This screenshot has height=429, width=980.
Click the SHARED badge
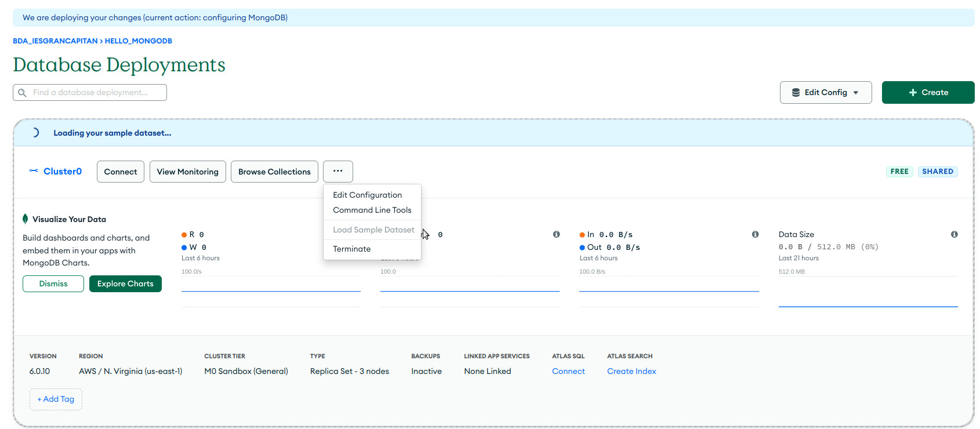(938, 172)
